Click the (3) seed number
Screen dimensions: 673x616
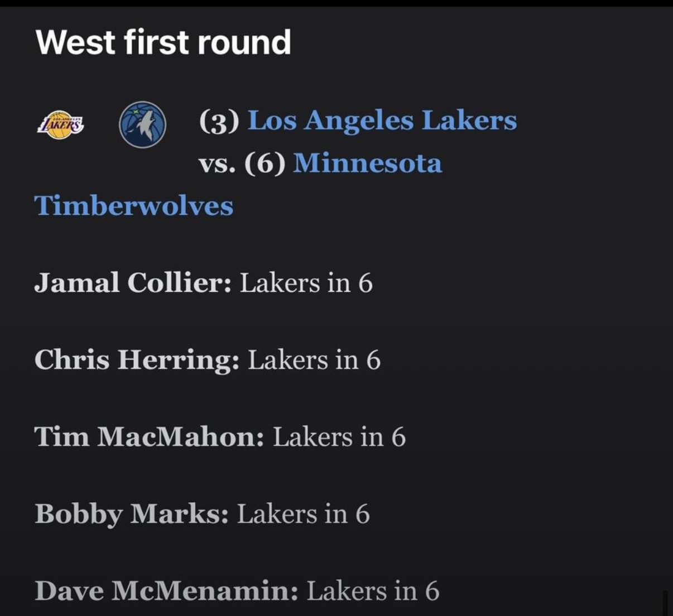[x=219, y=121]
